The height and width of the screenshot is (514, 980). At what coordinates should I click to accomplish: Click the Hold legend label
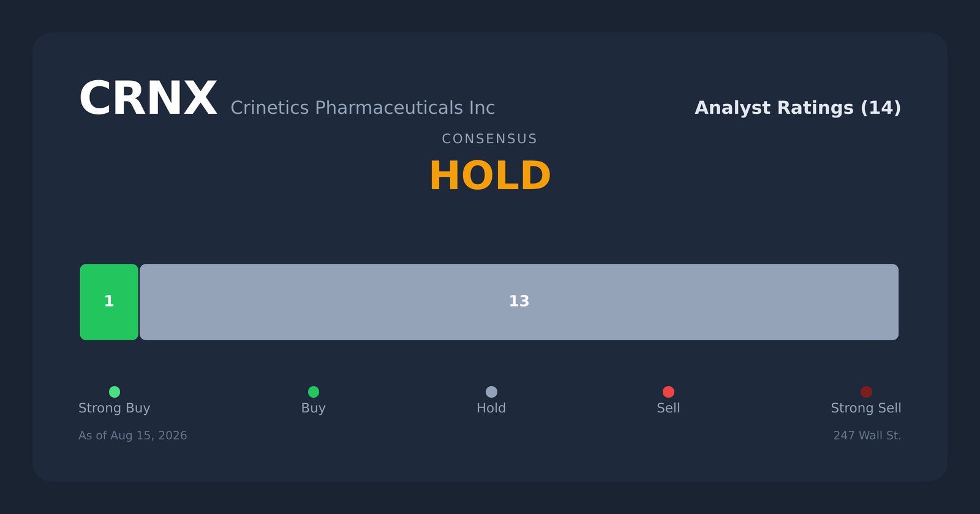click(x=491, y=408)
